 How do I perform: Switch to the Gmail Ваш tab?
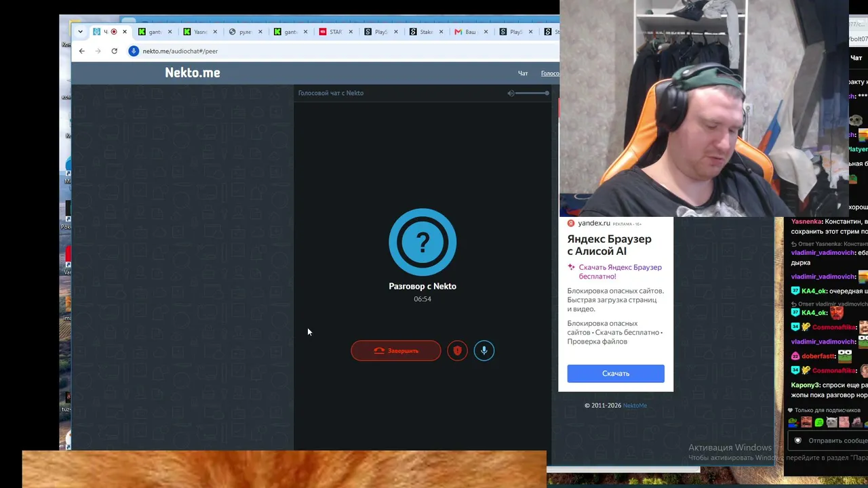471,32
